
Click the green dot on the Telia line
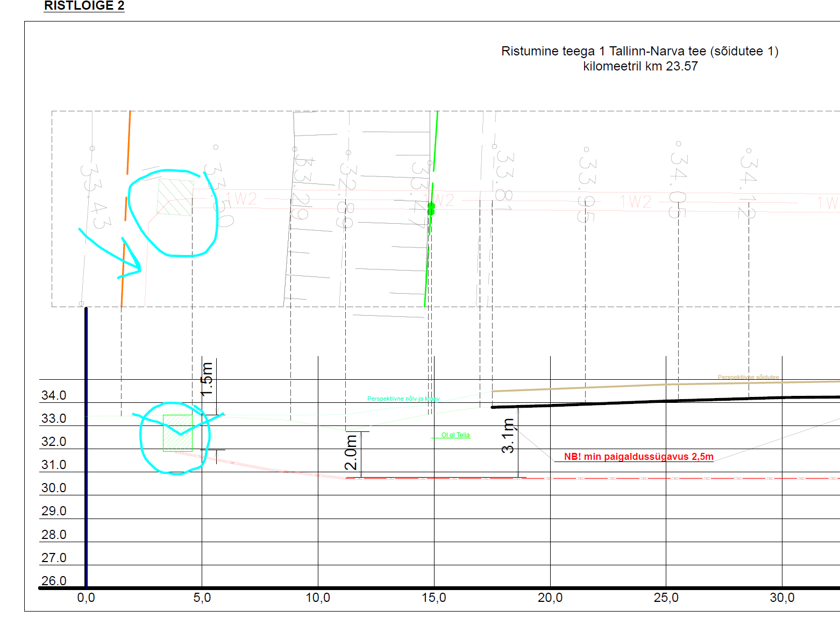[x=431, y=209]
